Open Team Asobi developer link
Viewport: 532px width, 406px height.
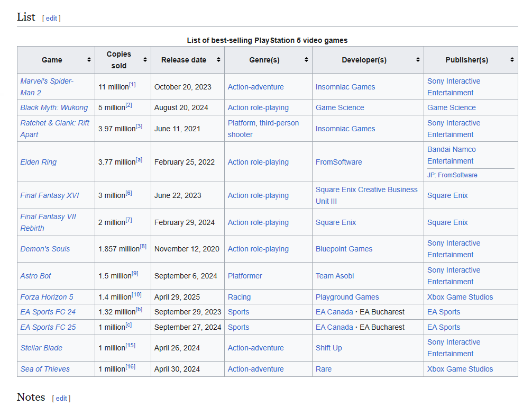tap(335, 276)
